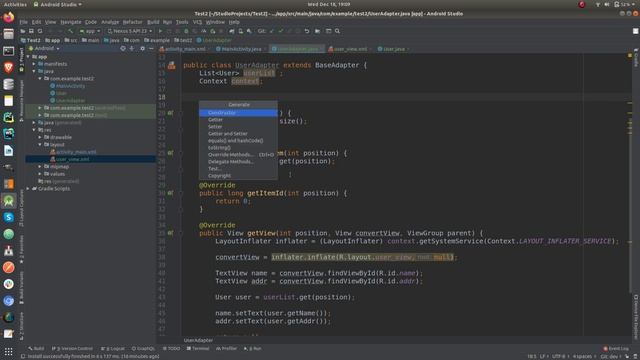The width and height of the screenshot is (640, 360).
Task: Hide the Project panel with the minus icon
Action: (x=151, y=49)
